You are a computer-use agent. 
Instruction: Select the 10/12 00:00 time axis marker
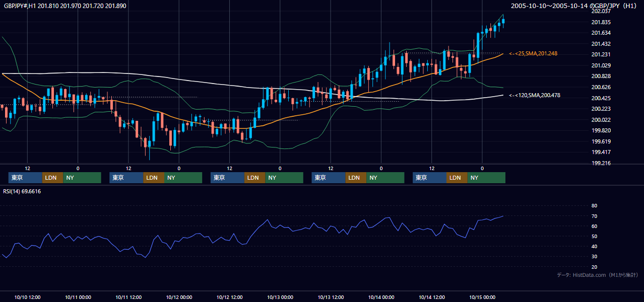tap(179, 297)
